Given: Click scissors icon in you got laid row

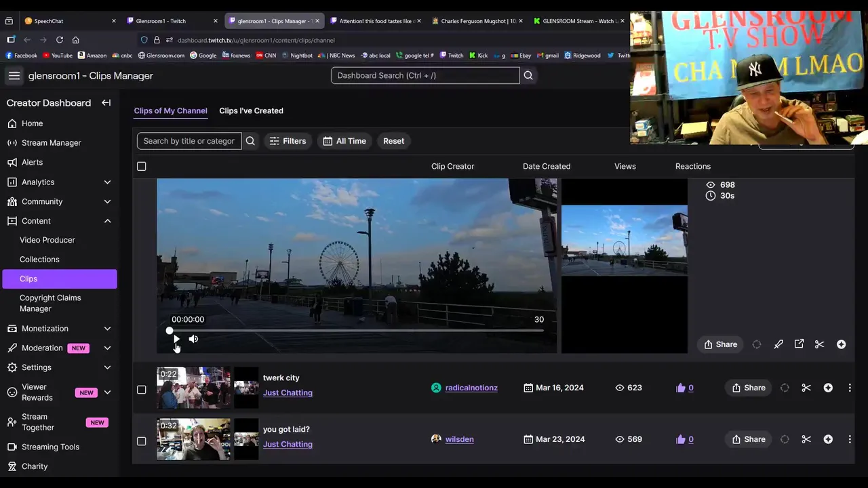Looking at the screenshot, I should point(806,439).
